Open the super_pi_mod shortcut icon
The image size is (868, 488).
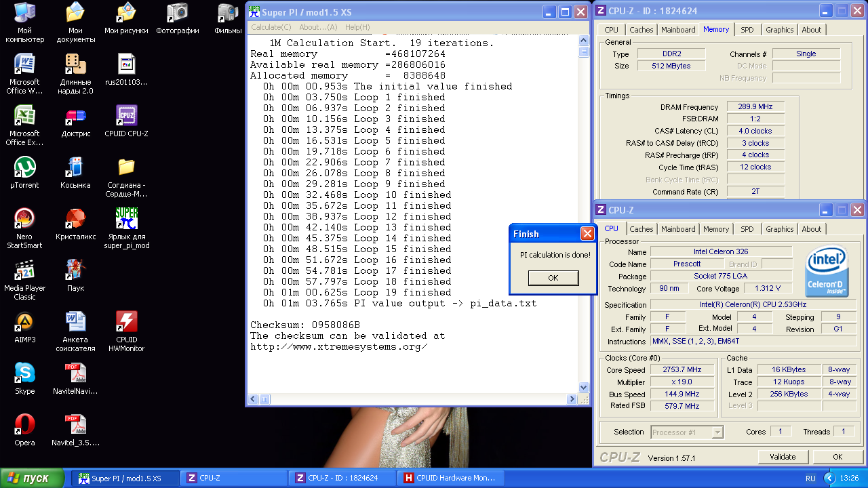[126, 219]
